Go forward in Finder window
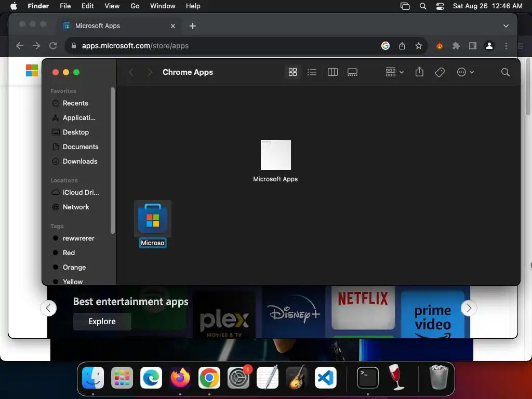Viewport: 532px width, 399px height. point(150,72)
